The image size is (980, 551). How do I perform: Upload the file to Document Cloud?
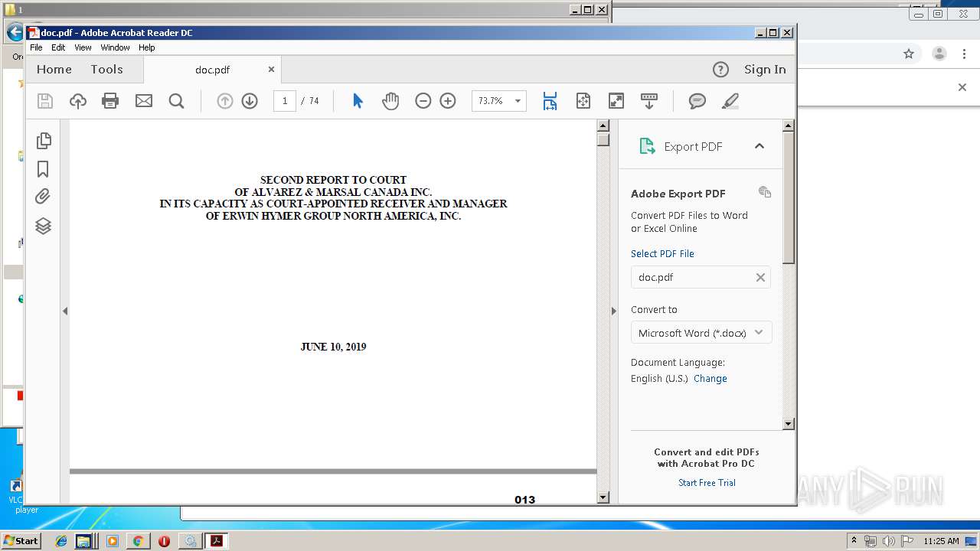[78, 101]
